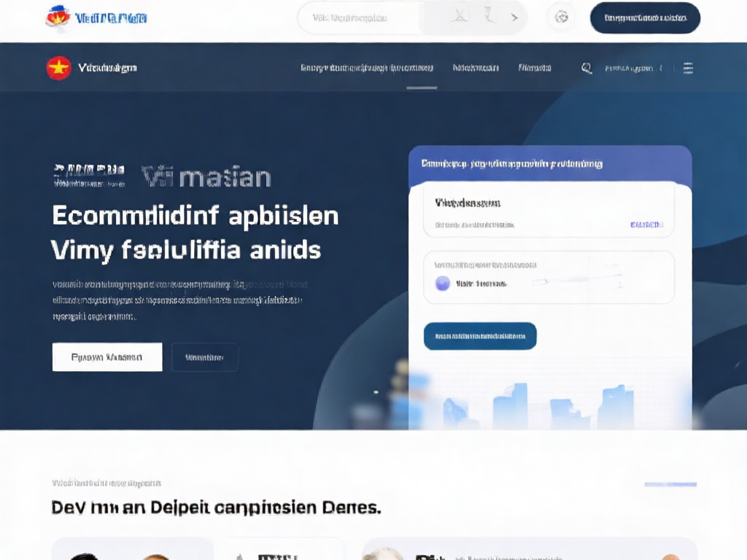Click the purple link in first card row
747x560 pixels.
point(646,225)
